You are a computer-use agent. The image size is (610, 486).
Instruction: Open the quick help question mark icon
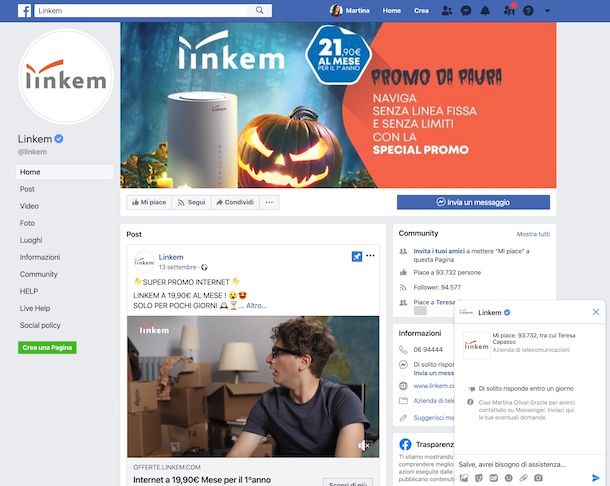click(528, 11)
